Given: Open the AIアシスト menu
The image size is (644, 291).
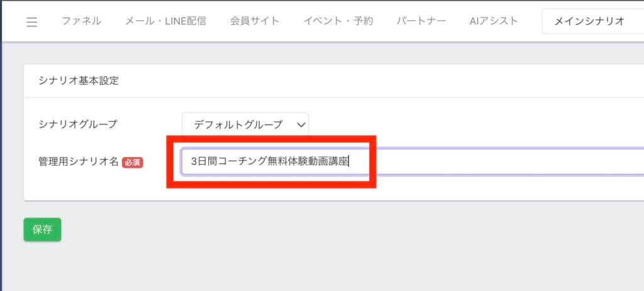Looking at the screenshot, I should [494, 21].
